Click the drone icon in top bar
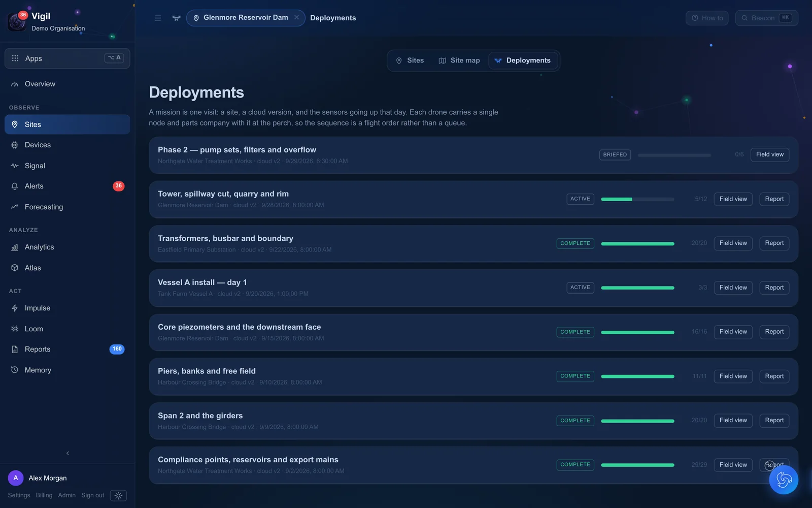 coord(176,18)
